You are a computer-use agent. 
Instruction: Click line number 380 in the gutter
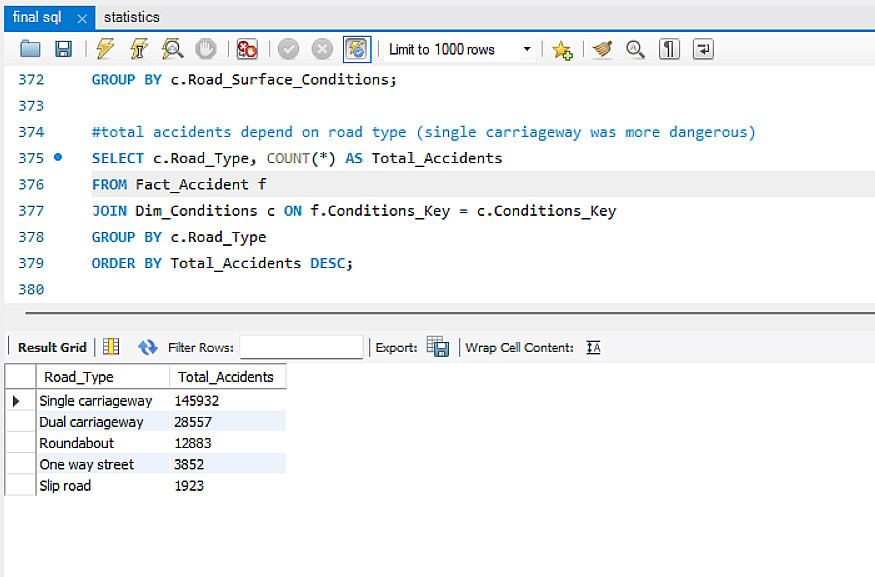coord(31,290)
